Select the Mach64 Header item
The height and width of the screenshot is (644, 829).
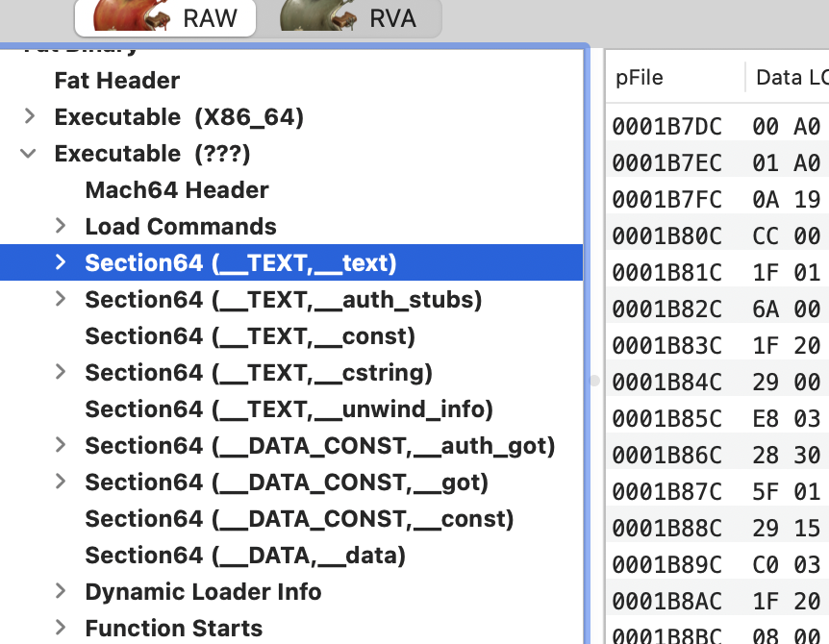point(176,190)
